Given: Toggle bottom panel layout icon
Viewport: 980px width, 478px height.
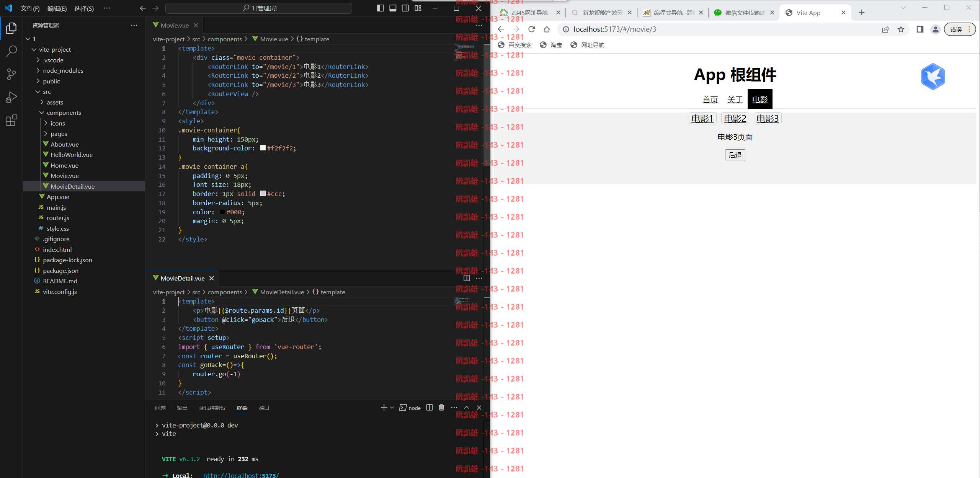Looking at the screenshot, I should click(x=393, y=8).
